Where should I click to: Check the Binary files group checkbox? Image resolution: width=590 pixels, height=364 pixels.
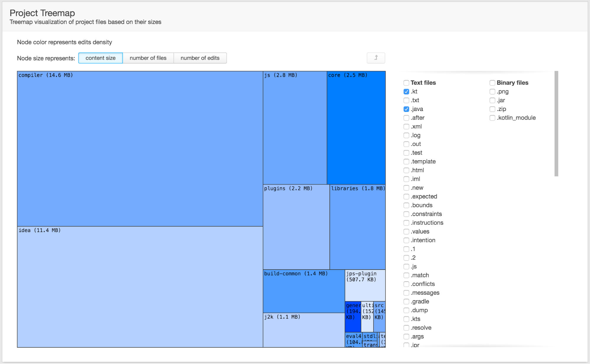pos(492,83)
